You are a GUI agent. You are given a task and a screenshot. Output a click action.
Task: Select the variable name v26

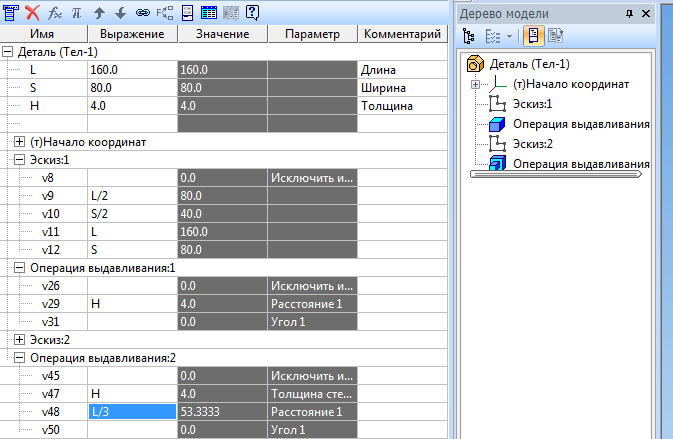51,286
